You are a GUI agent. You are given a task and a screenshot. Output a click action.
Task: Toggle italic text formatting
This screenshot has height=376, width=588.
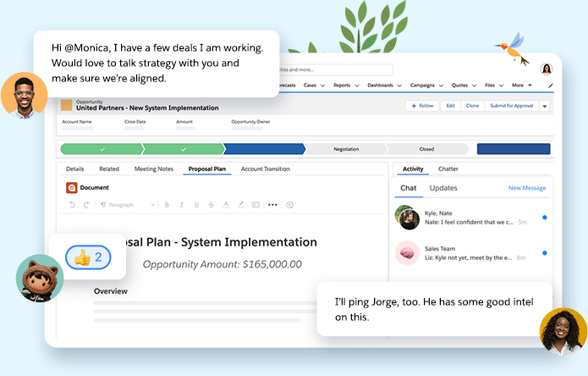point(181,205)
